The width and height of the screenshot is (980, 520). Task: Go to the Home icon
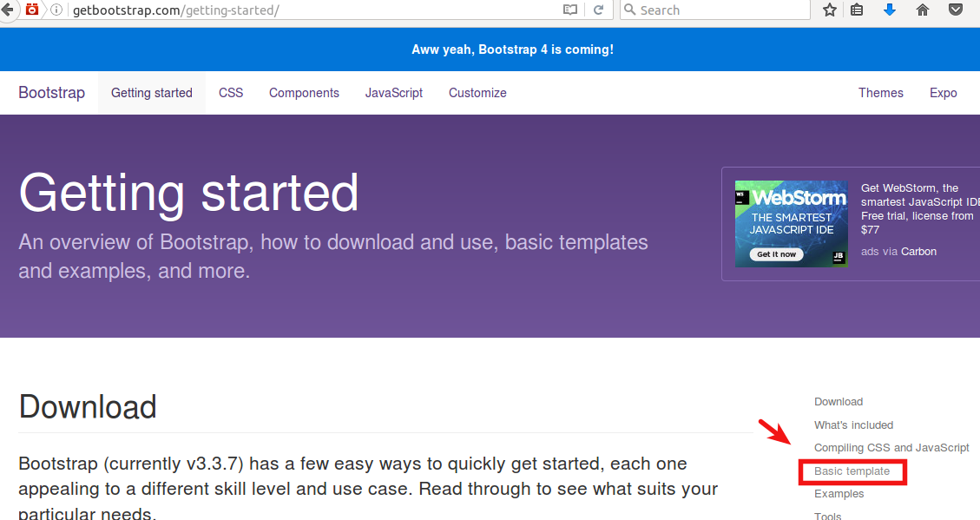tap(923, 10)
